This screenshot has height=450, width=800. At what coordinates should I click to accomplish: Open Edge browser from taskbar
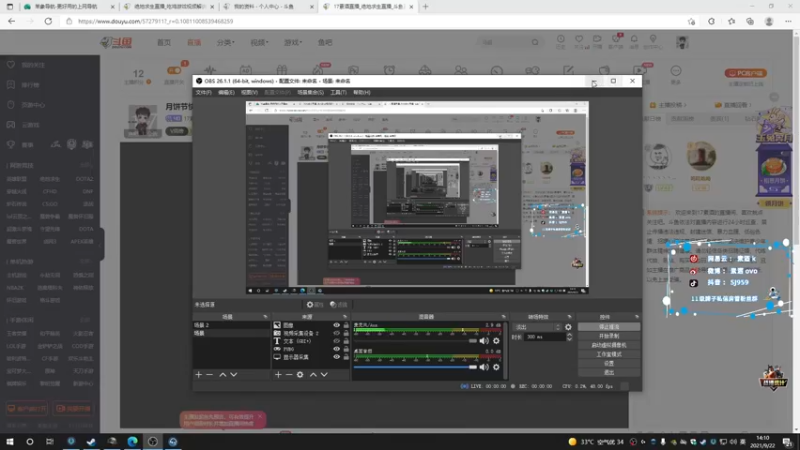[x=132, y=441]
